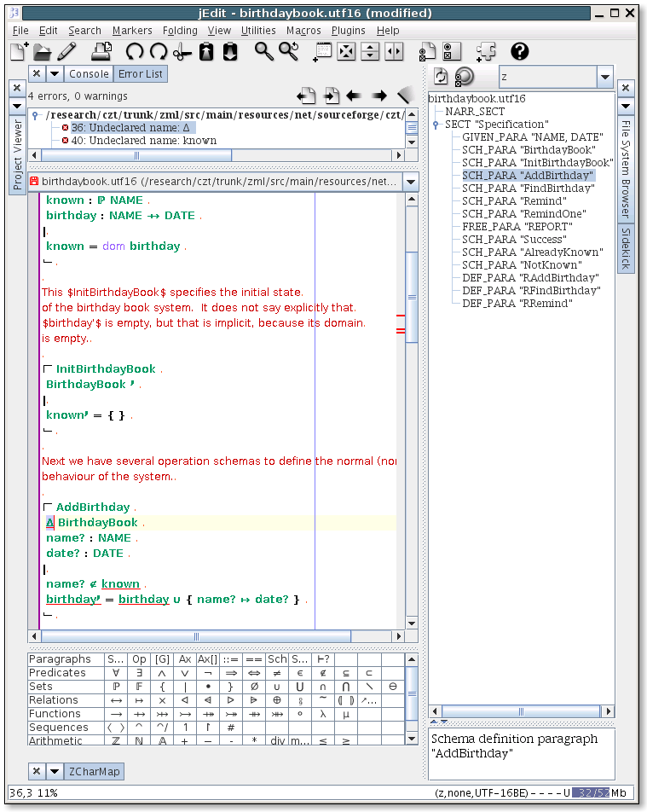This screenshot has width=647, height=812.
Task: Open left dock area menu arrow
Action: tap(17, 106)
